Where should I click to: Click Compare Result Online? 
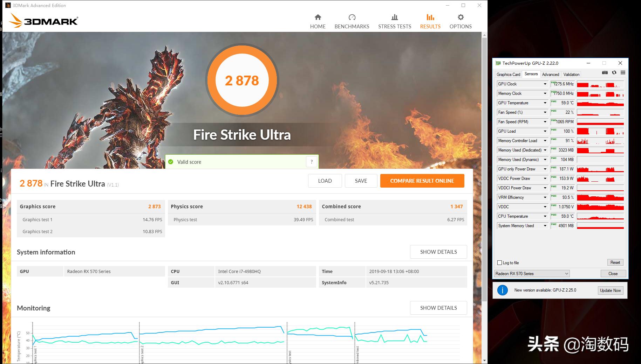[422, 181]
